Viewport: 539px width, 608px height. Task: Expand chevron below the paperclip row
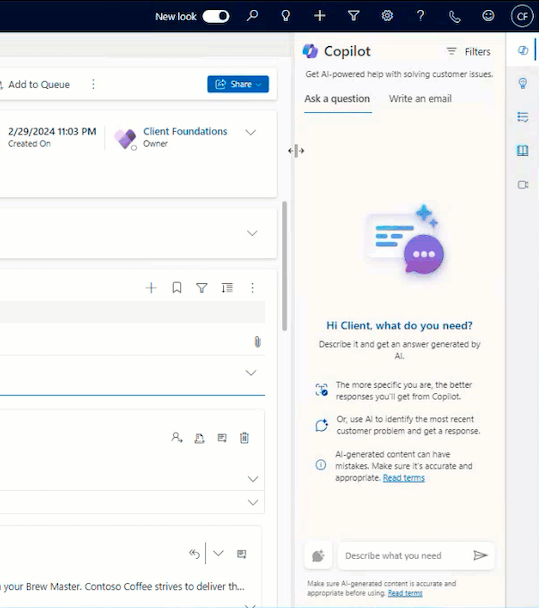click(251, 373)
